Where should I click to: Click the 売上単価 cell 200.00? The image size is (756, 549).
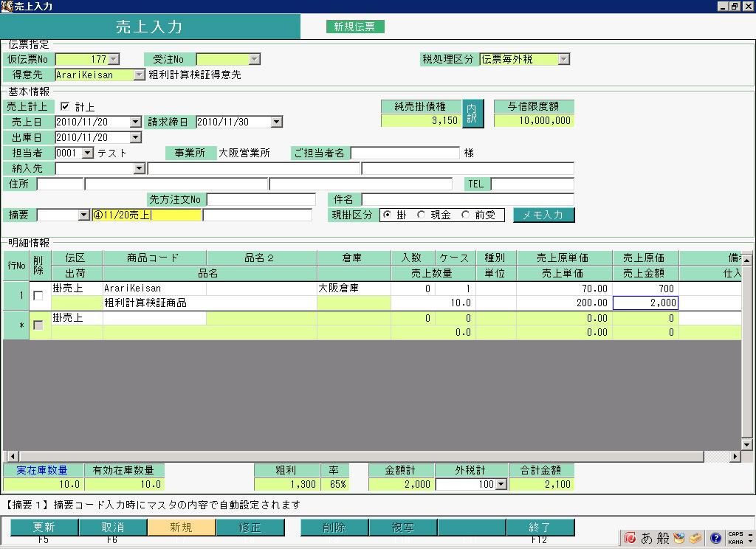564,303
